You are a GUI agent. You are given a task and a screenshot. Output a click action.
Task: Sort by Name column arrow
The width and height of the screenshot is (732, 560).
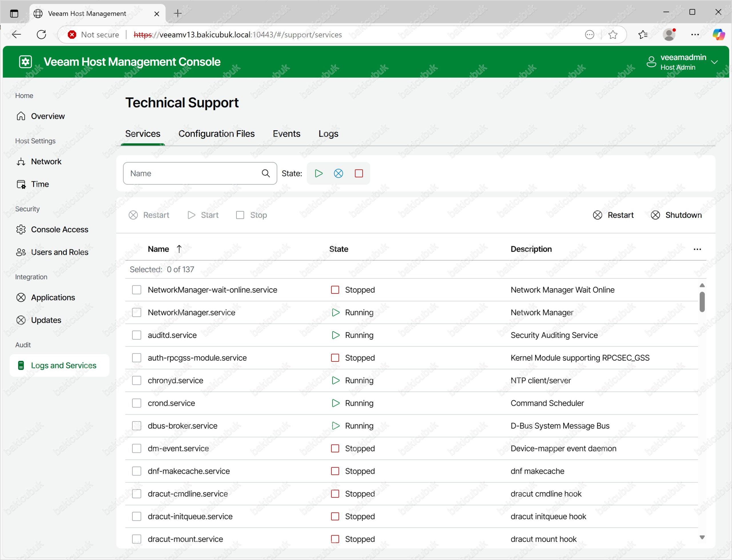179,249
